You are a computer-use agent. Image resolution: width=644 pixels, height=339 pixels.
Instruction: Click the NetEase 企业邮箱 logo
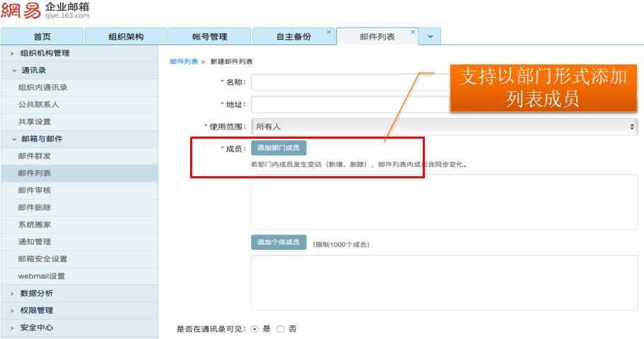point(46,11)
